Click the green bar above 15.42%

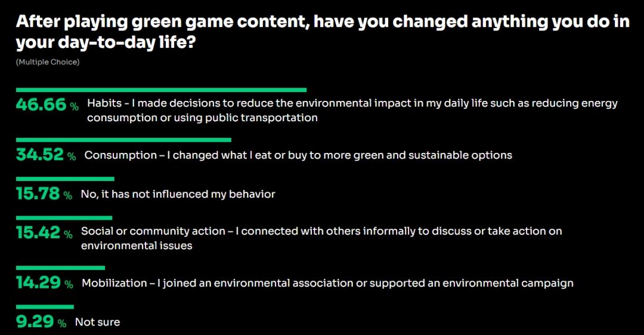64,218
